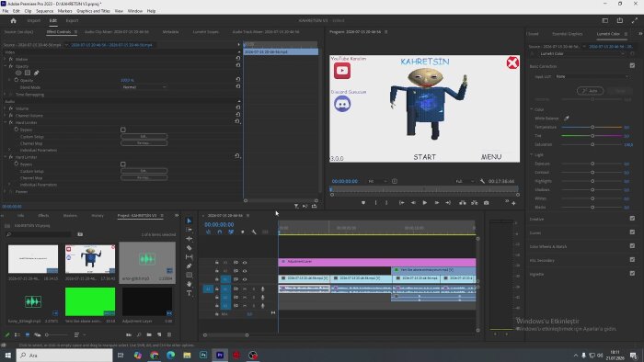Image resolution: width=644 pixels, height=362 pixels.
Task: Open the Sequence menu
Action: pyautogui.click(x=44, y=11)
